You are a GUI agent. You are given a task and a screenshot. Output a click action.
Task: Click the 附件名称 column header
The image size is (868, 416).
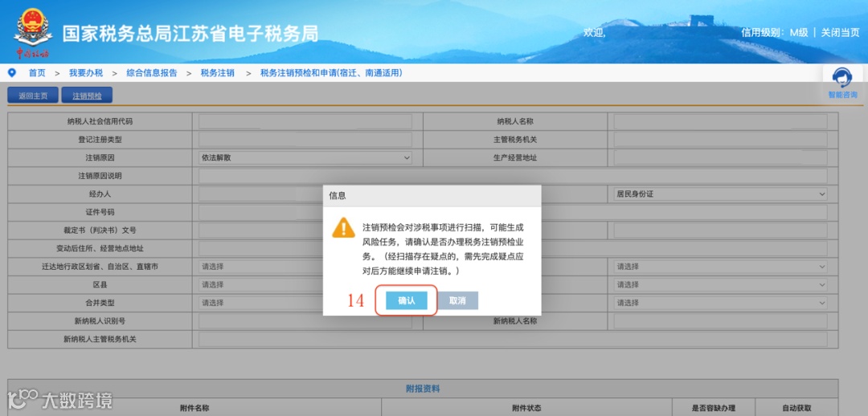[194, 408]
